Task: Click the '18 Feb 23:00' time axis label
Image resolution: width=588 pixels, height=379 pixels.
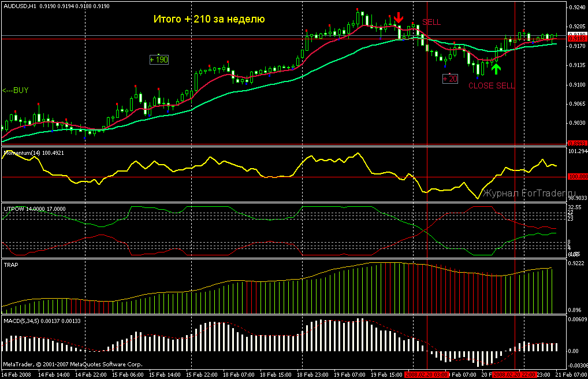Action: tap(312, 374)
